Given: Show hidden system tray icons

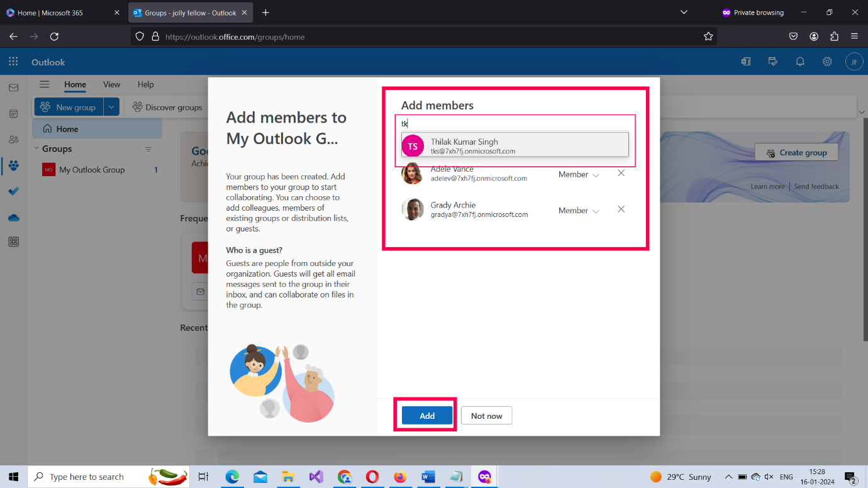Looking at the screenshot, I should [728, 477].
